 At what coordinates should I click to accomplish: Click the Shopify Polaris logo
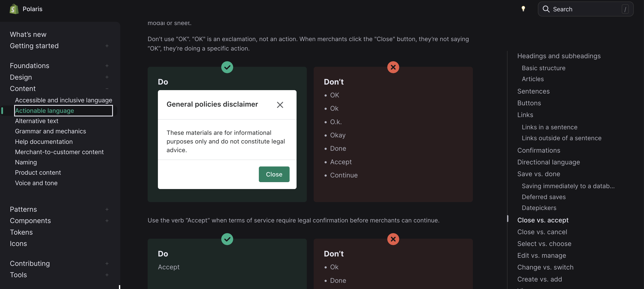point(14,9)
